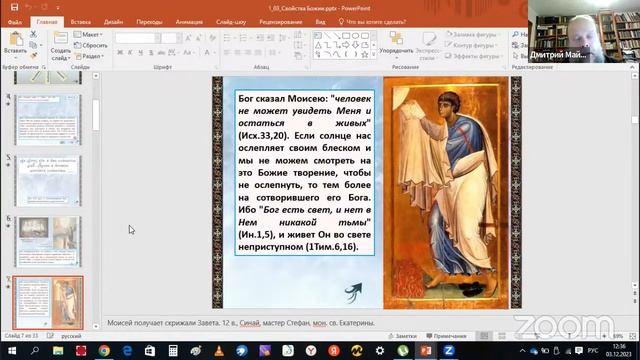Select the Format Painter brush icon
640x360 pixels.
pos(33,55)
